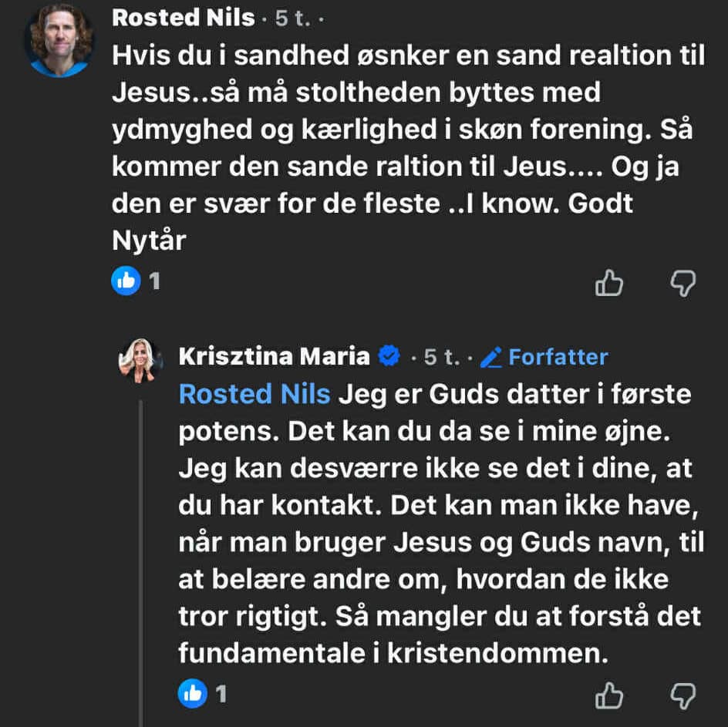The width and height of the screenshot is (728, 727).
Task: Open Krisztina Maria's profile picture
Action: [140, 360]
